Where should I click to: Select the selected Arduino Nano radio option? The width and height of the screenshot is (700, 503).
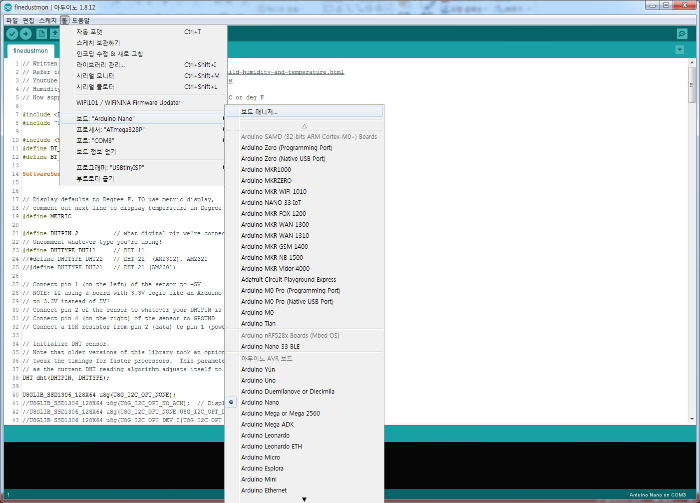(x=231, y=402)
